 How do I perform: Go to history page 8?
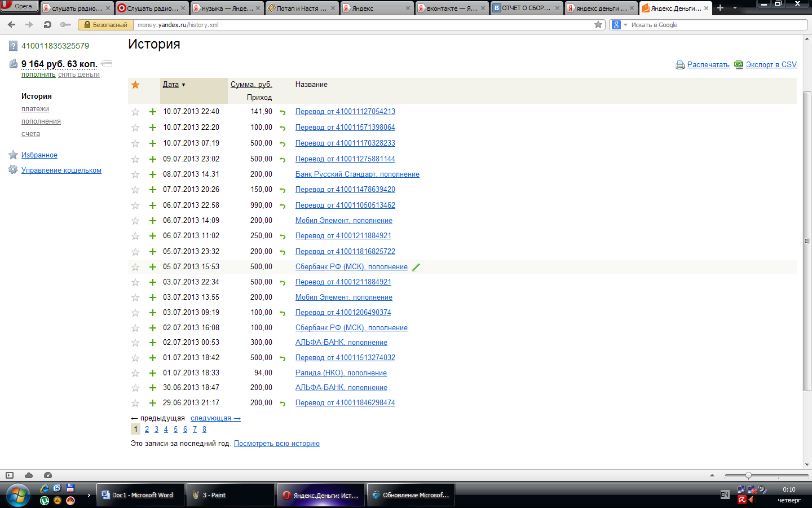pos(204,430)
